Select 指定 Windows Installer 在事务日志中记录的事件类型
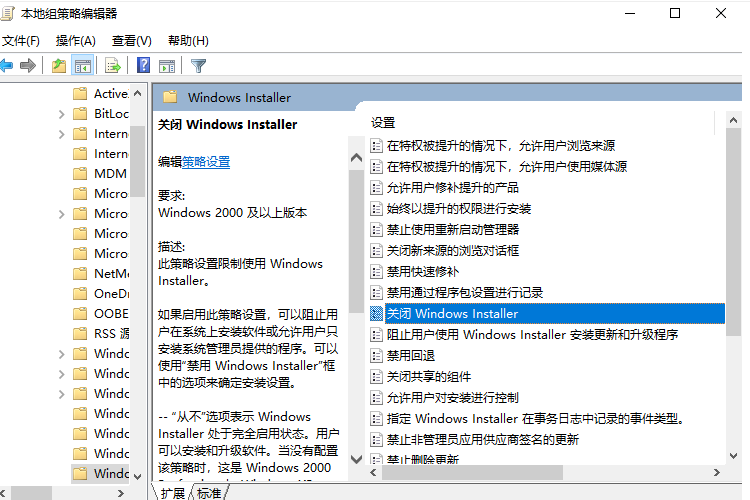This screenshot has height=500, width=750. coord(535,419)
